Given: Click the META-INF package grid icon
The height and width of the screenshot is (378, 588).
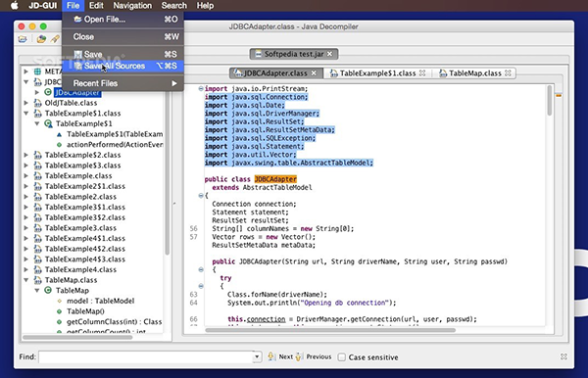Looking at the screenshot, I should [37, 71].
